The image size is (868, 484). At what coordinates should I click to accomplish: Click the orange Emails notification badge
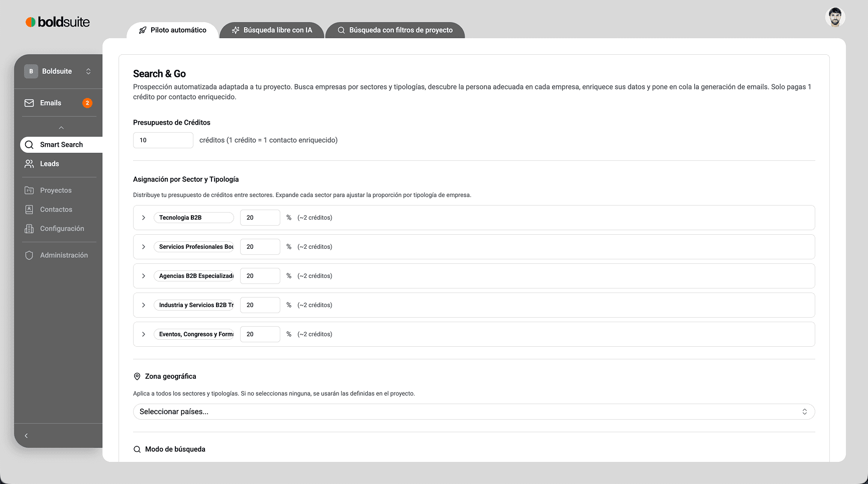click(x=87, y=103)
